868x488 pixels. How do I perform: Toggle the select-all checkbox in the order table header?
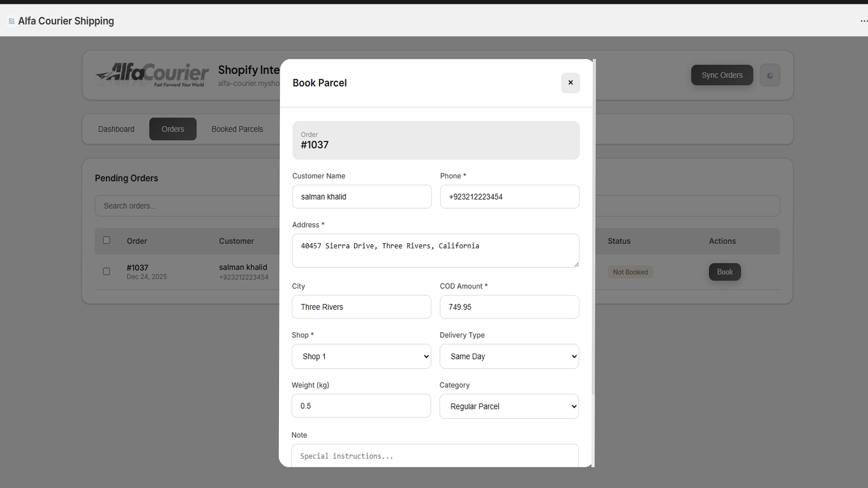[106, 240]
